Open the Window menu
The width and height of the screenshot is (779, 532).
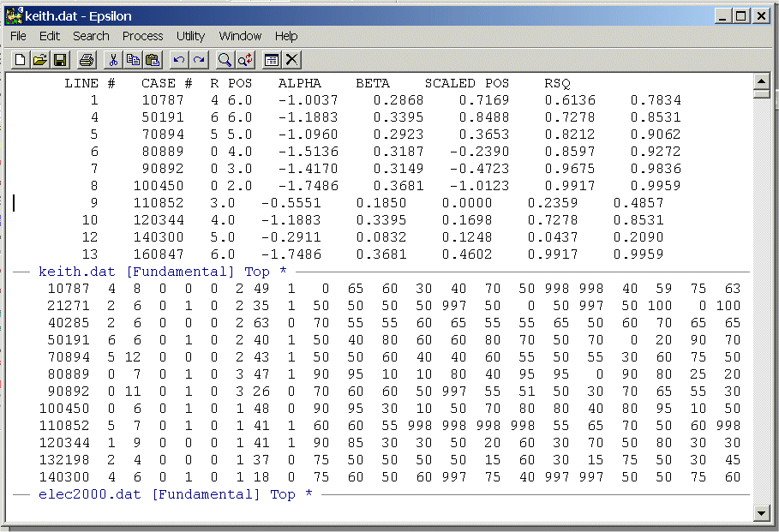pos(240,36)
